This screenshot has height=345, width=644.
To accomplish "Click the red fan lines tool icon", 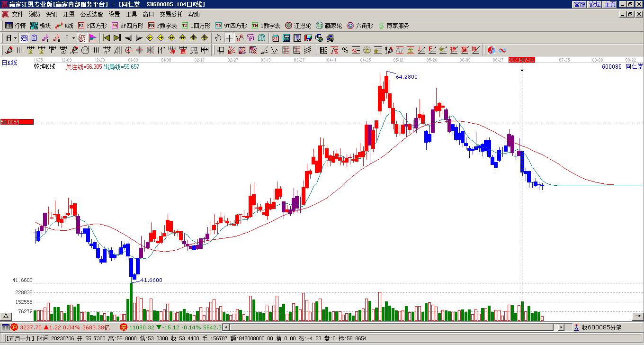I will 232,50.
